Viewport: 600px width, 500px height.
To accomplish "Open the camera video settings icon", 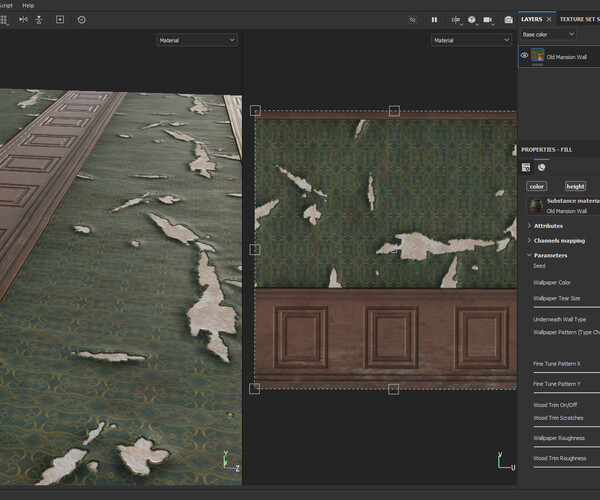I will [x=488, y=20].
